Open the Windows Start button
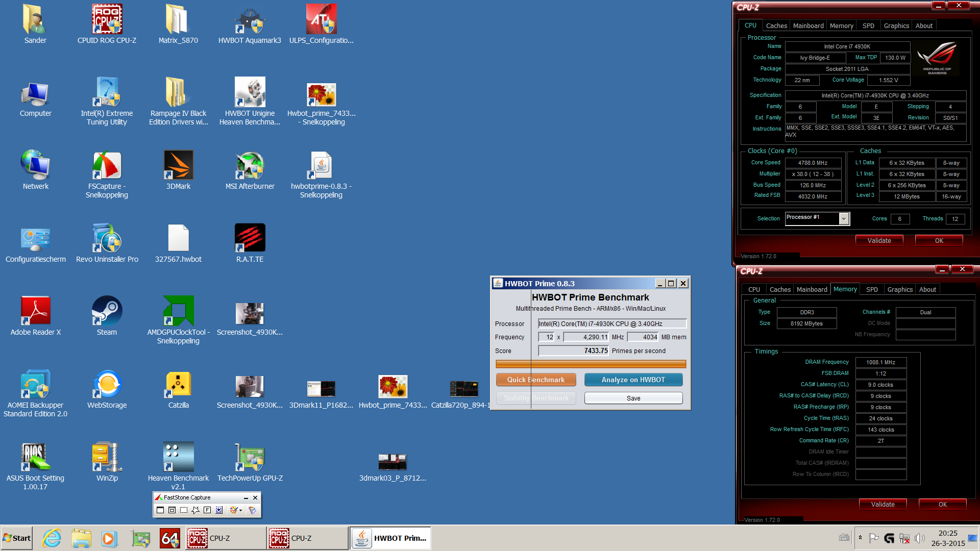The image size is (980, 551). pos(17,538)
